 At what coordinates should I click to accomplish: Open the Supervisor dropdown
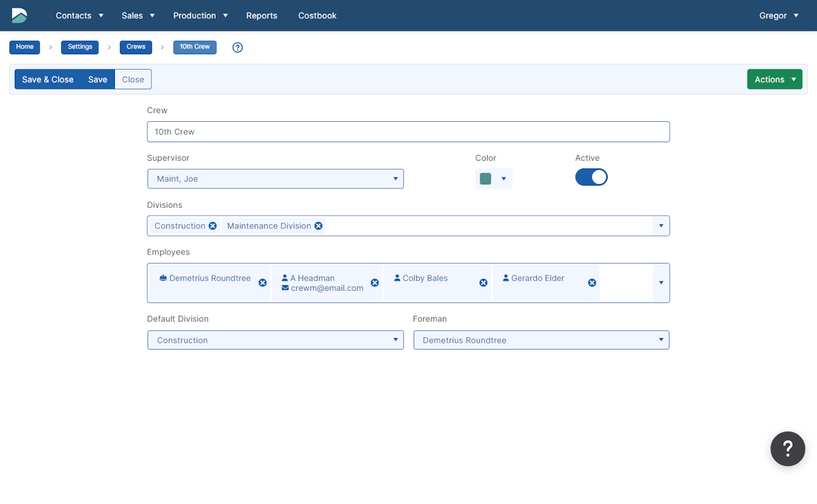[x=275, y=179]
